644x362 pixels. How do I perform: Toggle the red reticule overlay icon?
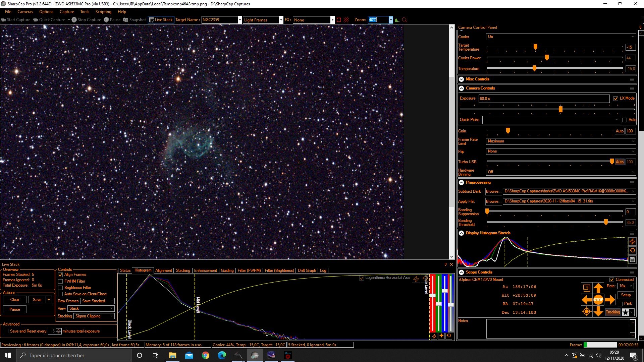[346, 20]
